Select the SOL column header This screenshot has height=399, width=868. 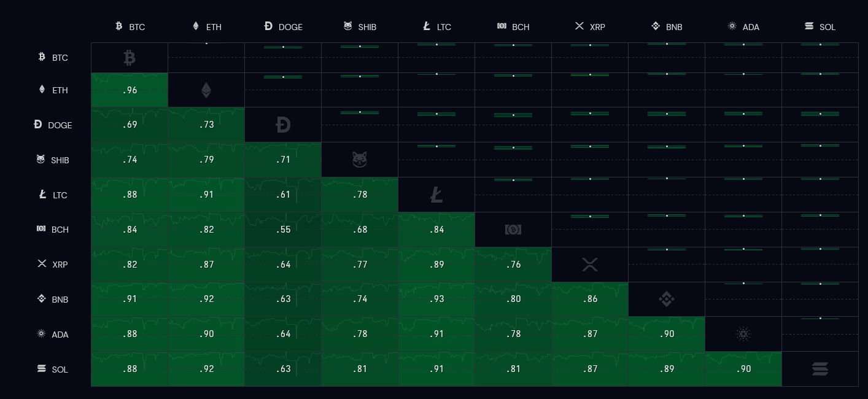tap(820, 26)
